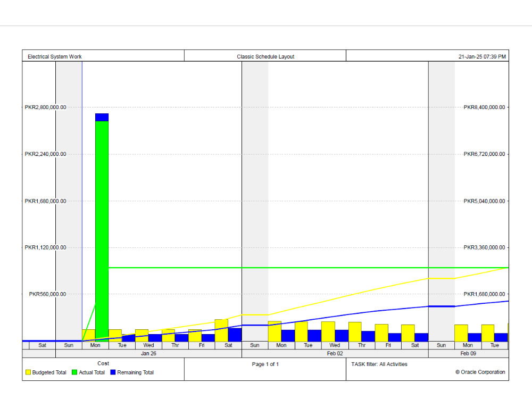This screenshot has width=532, height=399.
Task: Click the 'Feb 02' week label
Action: click(x=335, y=354)
